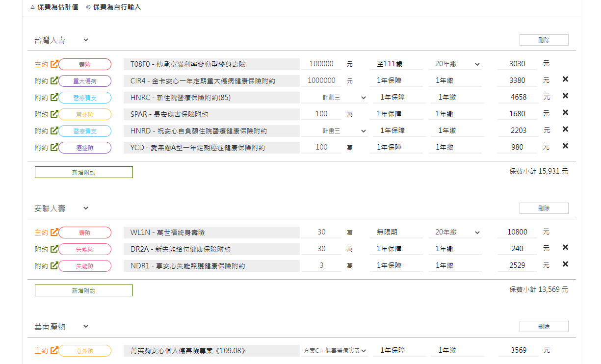
Task: Open external link icon for WL1N main policy
Action: tap(54, 232)
